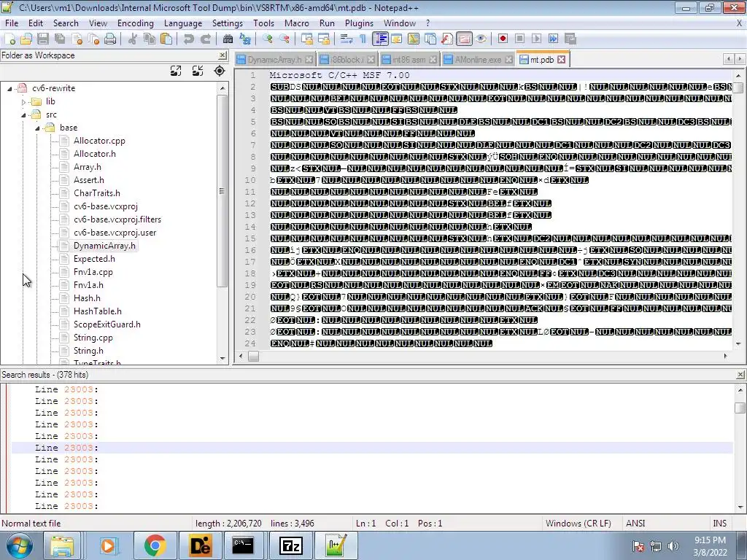The height and width of the screenshot is (560, 747).
Task: Click the Print toolbar icon
Action: point(110,39)
